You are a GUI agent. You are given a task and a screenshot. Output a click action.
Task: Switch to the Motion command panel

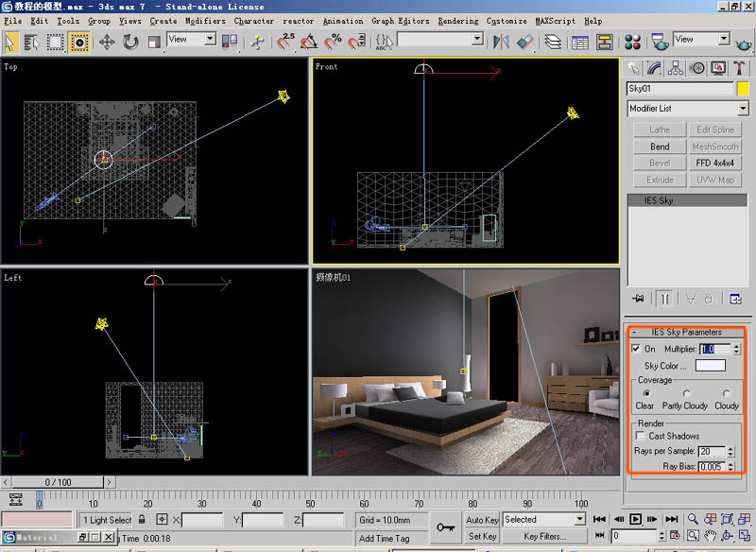click(x=696, y=68)
